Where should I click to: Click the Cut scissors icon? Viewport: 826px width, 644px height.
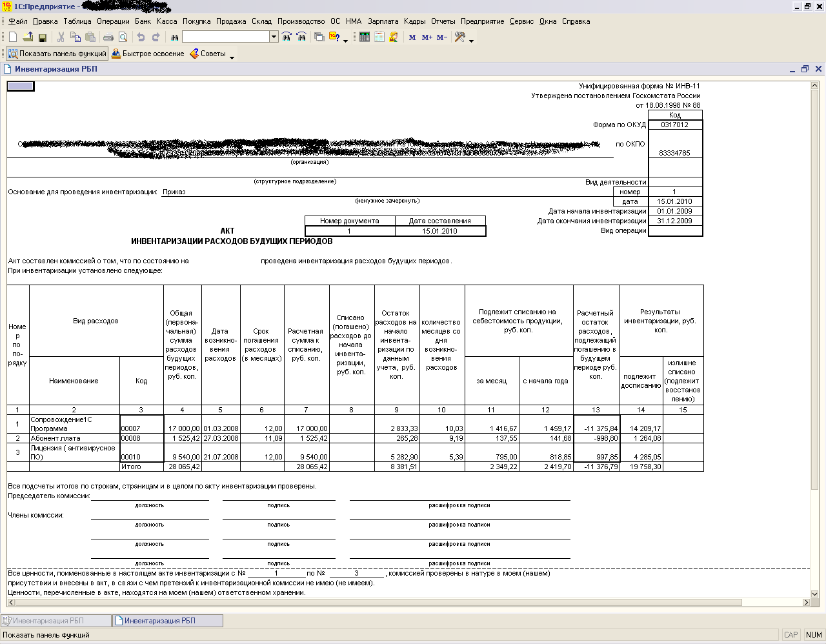click(61, 37)
